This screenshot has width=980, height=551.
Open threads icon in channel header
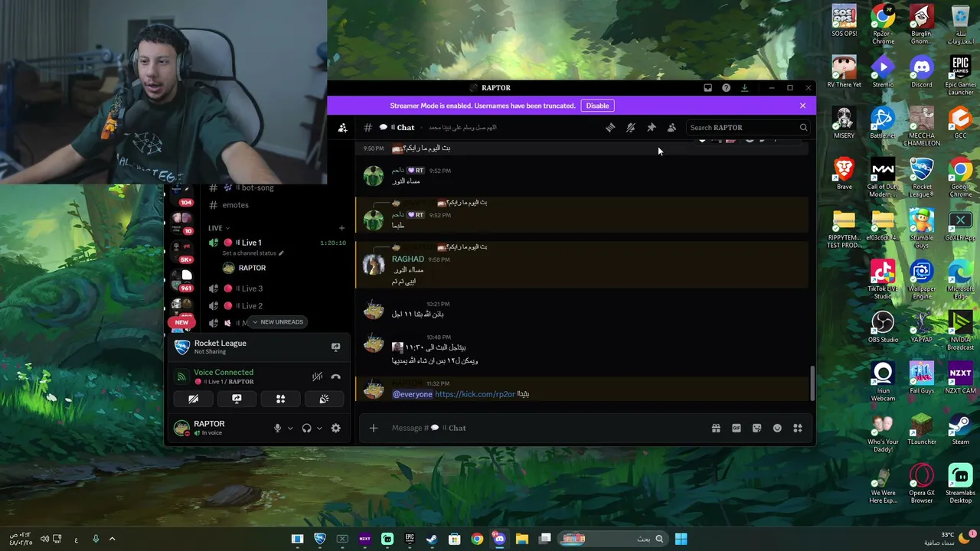coord(610,128)
